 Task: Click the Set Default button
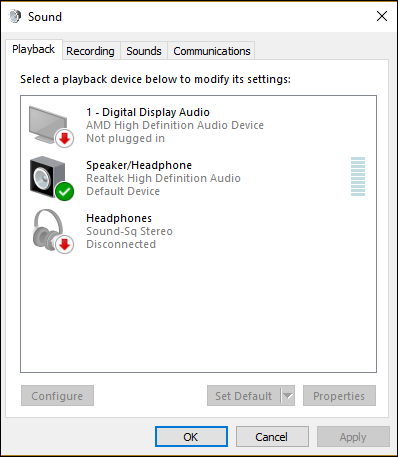[x=244, y=396]
